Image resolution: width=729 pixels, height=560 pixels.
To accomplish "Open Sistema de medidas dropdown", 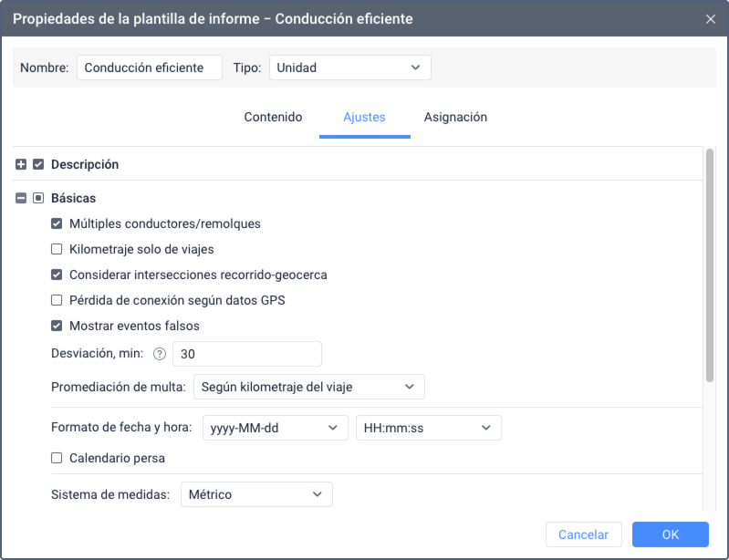I will pyautogui.click(x=256, y=494).
